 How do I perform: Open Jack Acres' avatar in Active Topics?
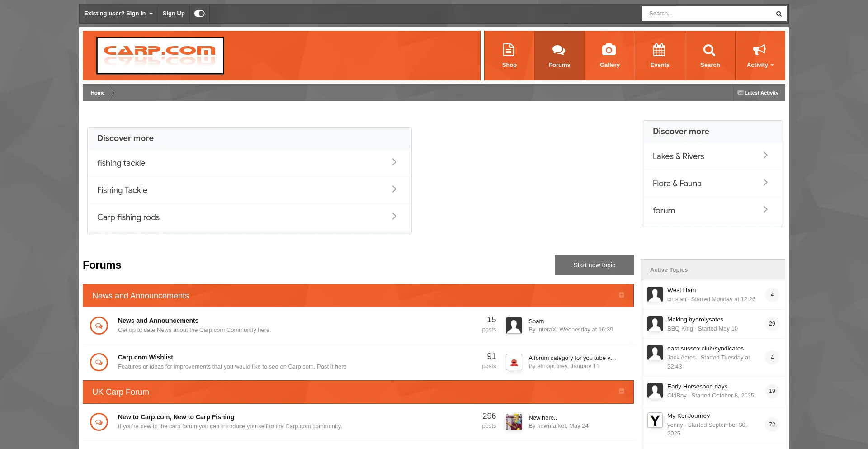tap(655, 353)
